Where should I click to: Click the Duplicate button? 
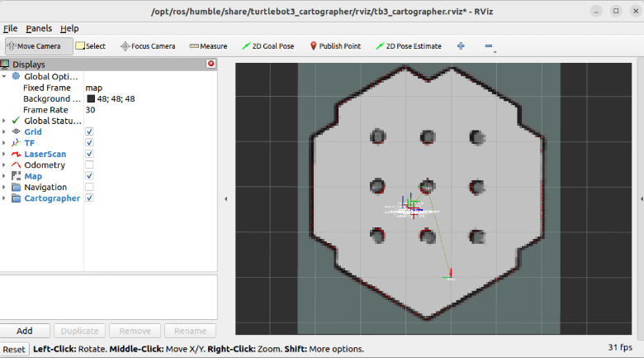(80, 331)
